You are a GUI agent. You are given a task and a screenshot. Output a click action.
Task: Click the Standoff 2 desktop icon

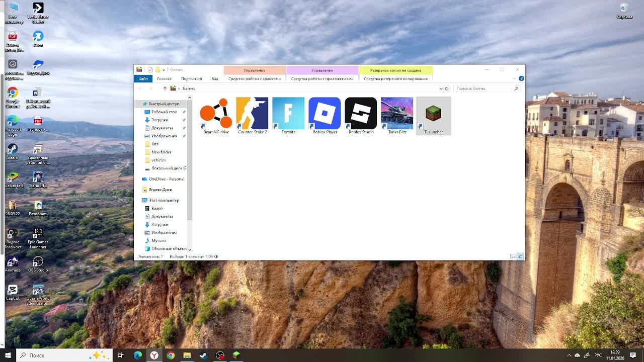click(38, 179)
